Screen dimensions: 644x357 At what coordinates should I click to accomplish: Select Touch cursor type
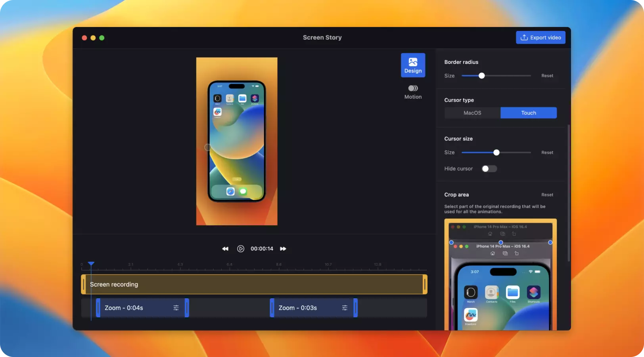[529, 113]
